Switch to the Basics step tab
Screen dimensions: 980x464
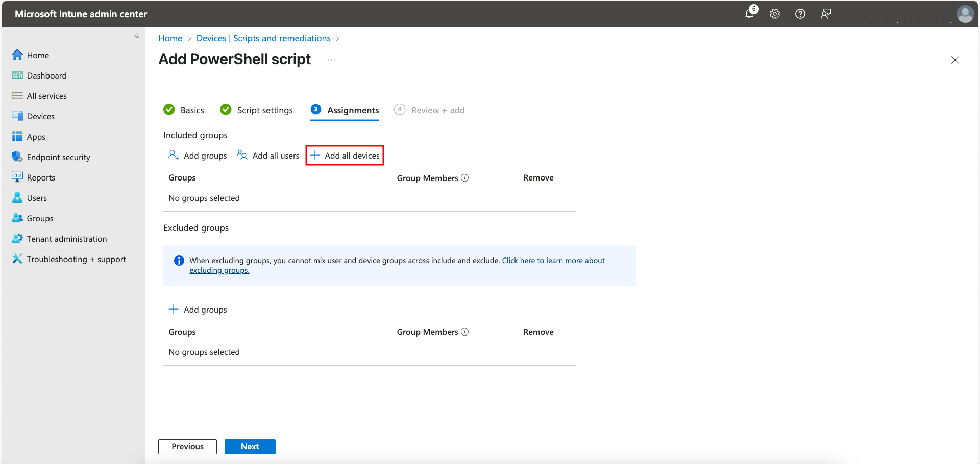(x=184, y=110)
